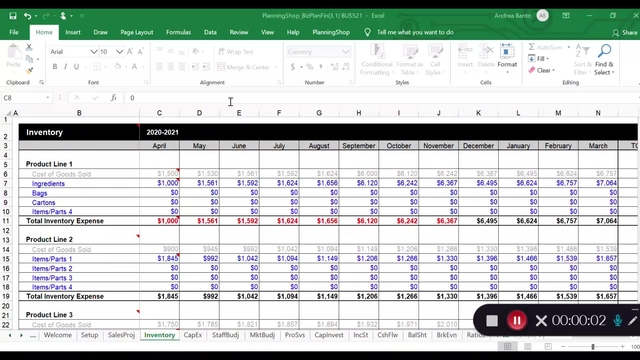
Task: Click the recorder pen annotation icon
Action: 632,321
